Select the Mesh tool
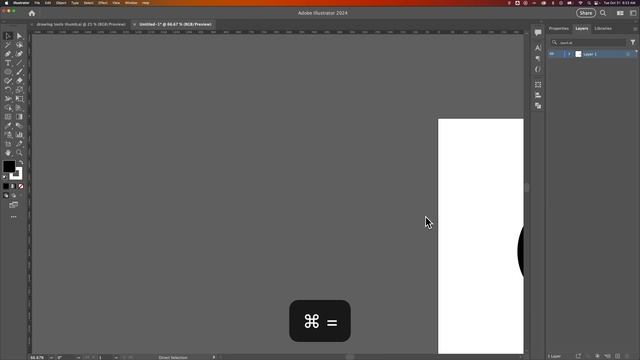This screenshot has height=360, width=640. coord(8,117)
